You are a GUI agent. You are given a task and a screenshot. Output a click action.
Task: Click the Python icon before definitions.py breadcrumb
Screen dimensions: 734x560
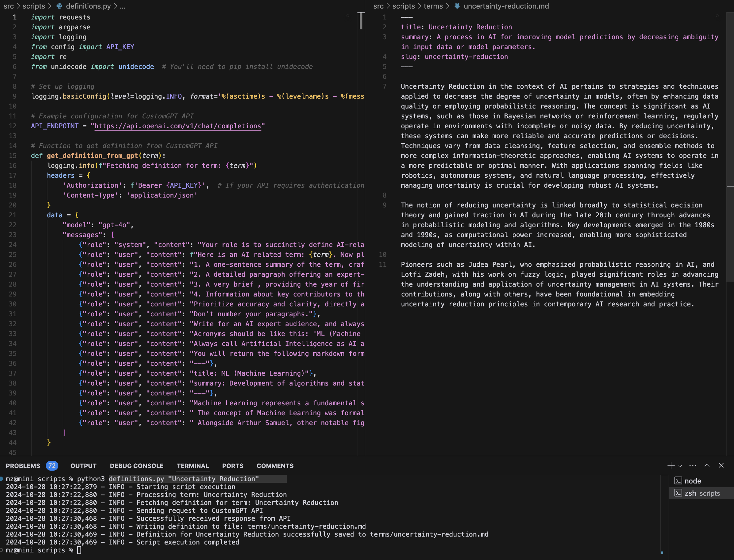[59, 6]
